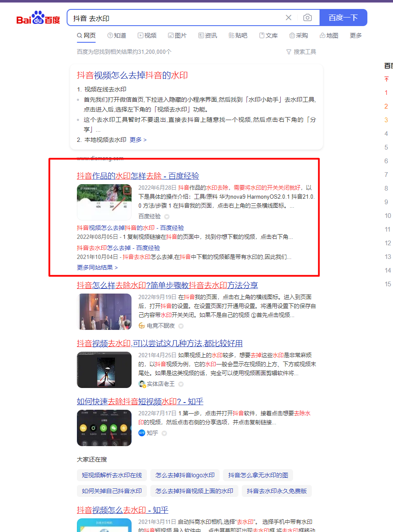Click thumbnail of 知乎 share options result
The image size is (393, 532).
[x=104, y=428]
